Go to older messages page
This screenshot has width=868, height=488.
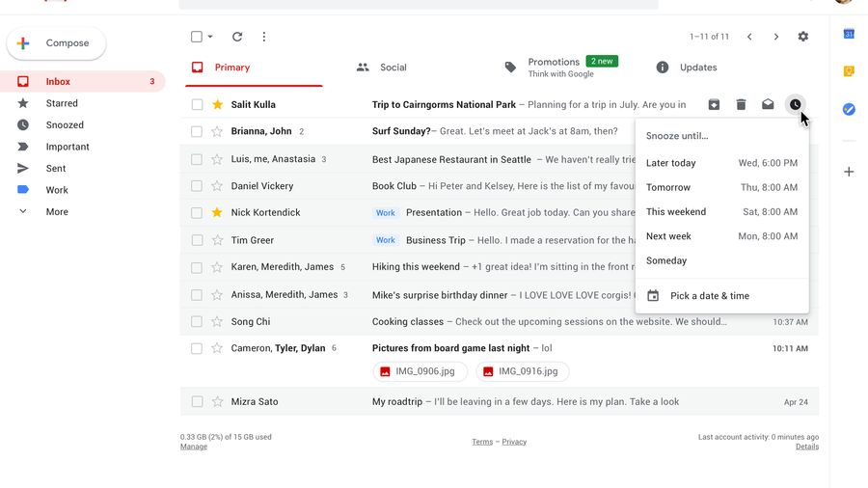(x=776, y=37)
